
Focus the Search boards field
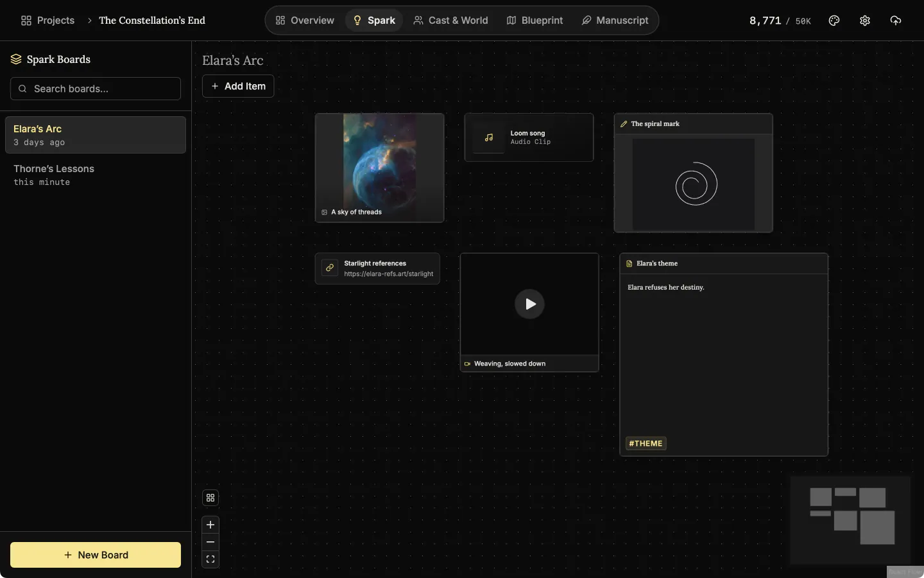click(x=96, y=89)
